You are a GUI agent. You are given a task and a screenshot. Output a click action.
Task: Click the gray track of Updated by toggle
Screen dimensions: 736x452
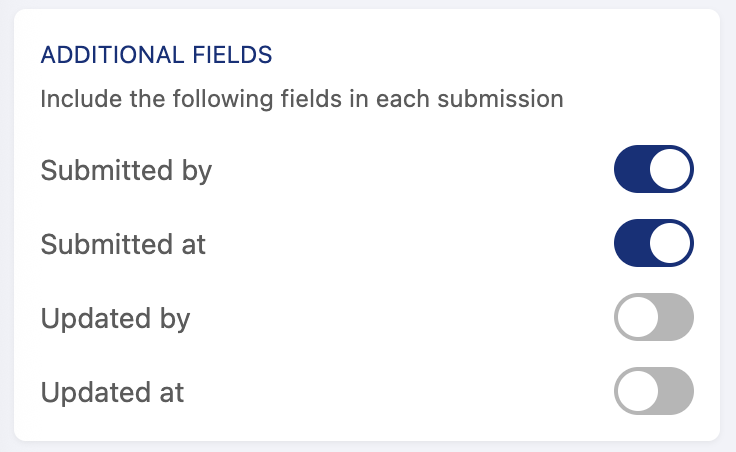coord(675,318)
